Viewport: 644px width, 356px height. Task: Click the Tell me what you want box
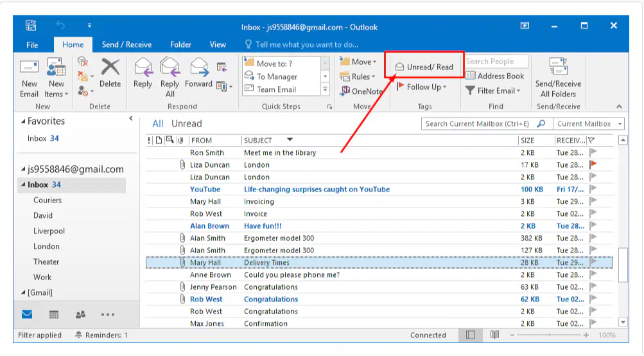point(302,44)
